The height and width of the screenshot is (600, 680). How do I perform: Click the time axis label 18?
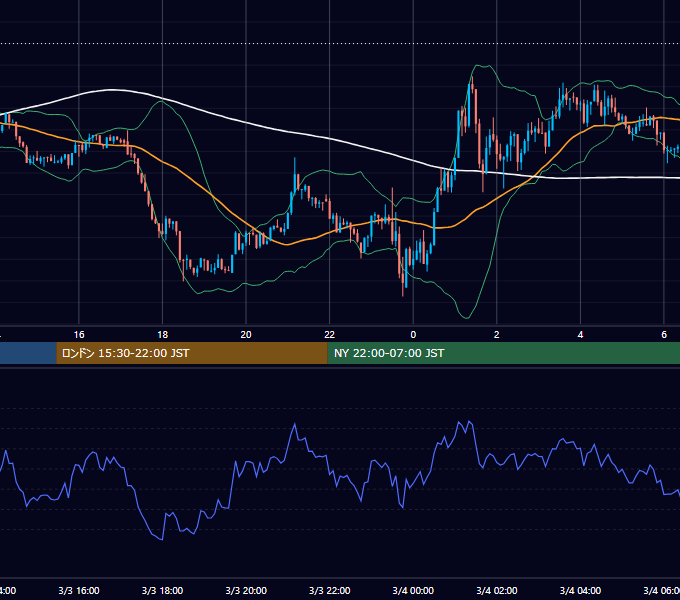(x=162, y=335)
